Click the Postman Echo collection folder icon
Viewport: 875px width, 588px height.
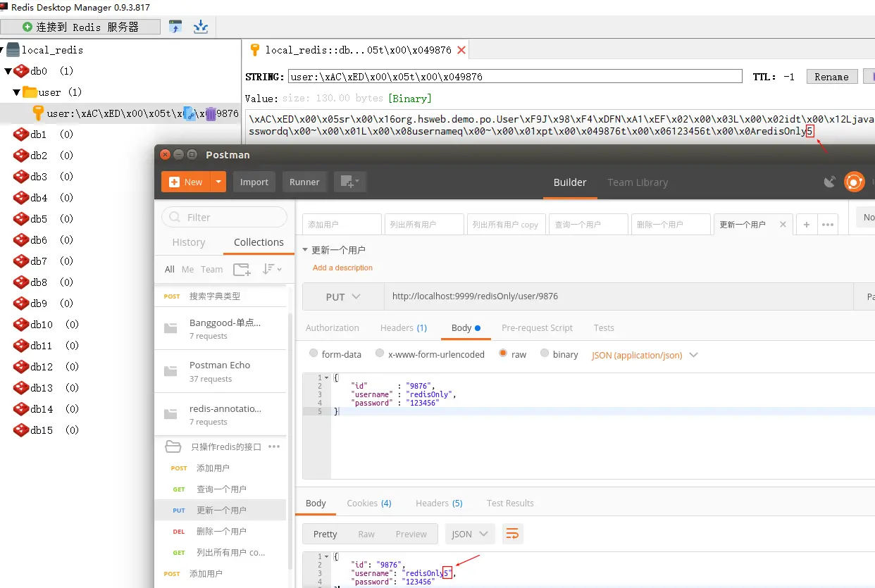[170, 371]
